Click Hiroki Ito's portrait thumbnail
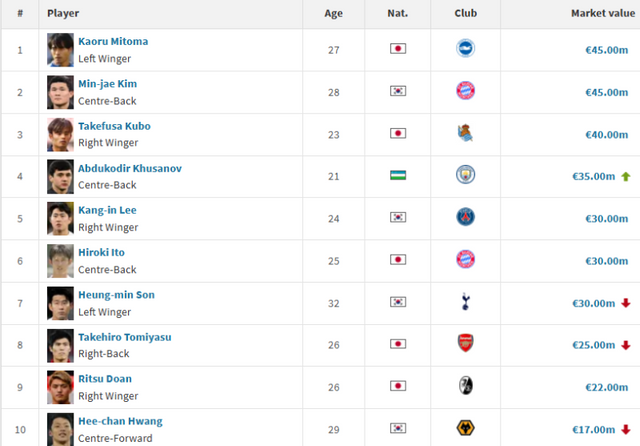The image size is (640, 446). pyautogui.click(x=60, y=260)
